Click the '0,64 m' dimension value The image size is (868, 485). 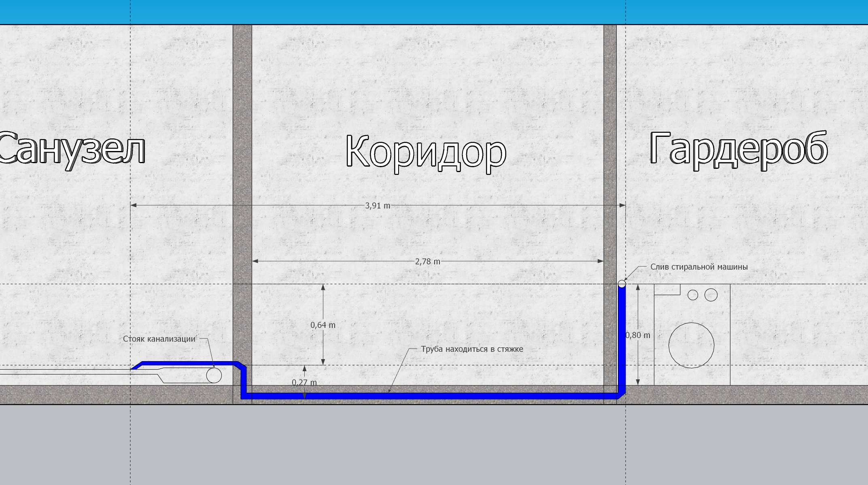click(x=323, y=325)
